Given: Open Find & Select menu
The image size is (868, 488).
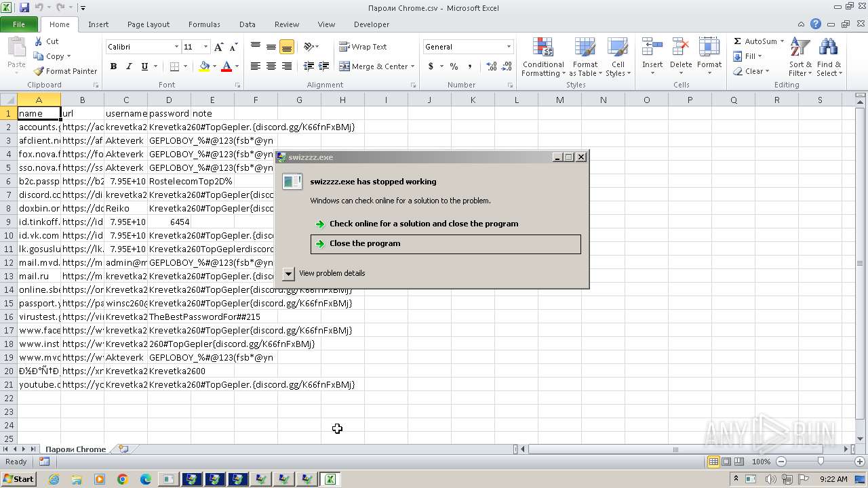Looking at the screenshot, I should 829,58.
